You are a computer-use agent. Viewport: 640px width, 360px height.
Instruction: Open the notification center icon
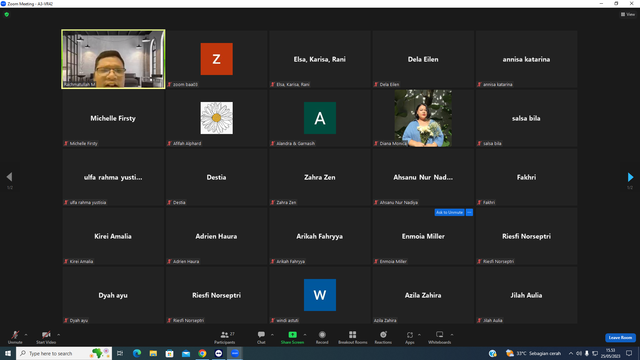[x=629, y=353]
